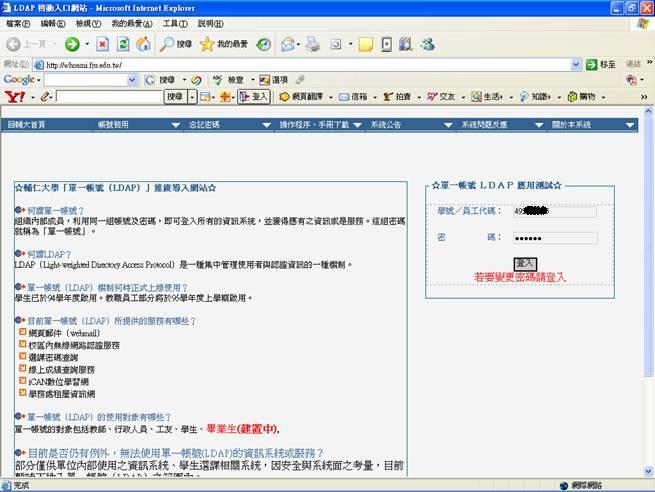The width and height of the screenshot is (655, 492).
Task: Click the Print icon in toolbar
Action: click(x=312, y=44)
